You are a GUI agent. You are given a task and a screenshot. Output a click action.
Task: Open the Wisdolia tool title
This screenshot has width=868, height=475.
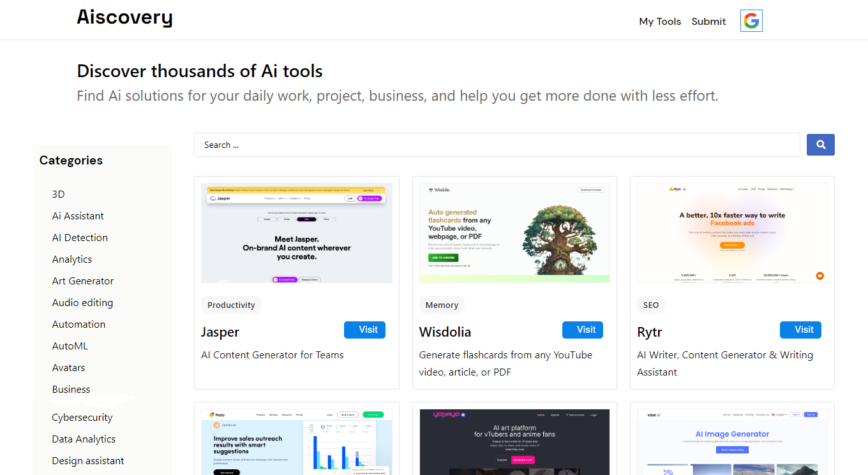445,332
